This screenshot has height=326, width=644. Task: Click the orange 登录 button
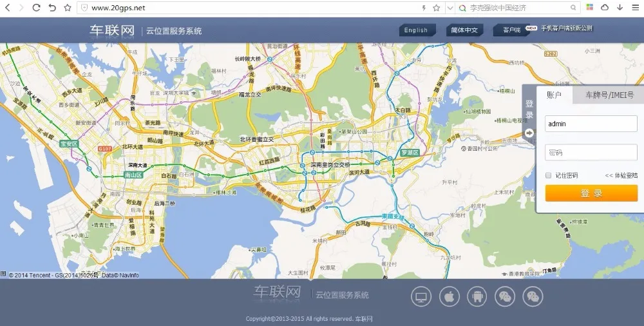click(591, 193)
